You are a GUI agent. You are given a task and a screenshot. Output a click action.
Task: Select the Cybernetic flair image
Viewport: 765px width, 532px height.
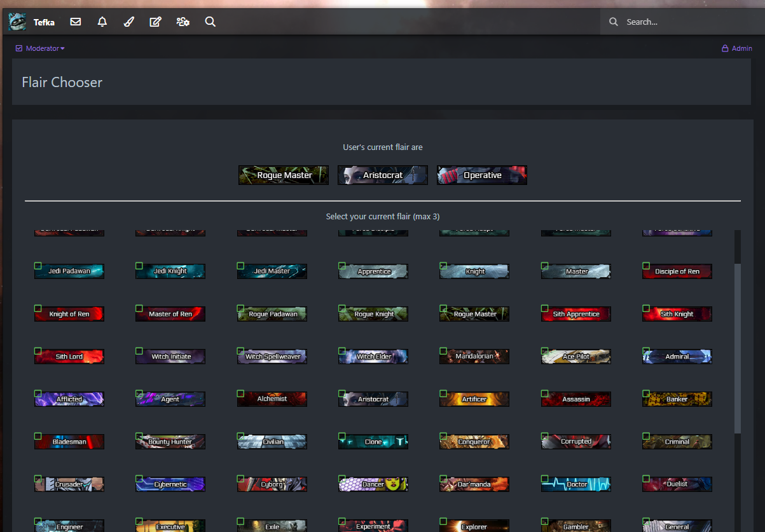tap(170, 484)
